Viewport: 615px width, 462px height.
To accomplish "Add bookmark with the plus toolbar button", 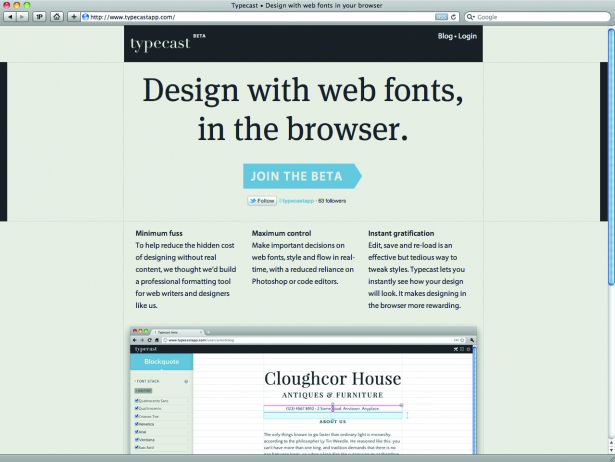I will 73,17.
